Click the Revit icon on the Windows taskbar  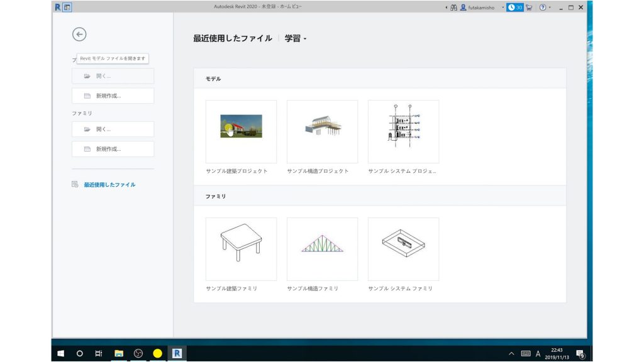click(x=177, y=353)
